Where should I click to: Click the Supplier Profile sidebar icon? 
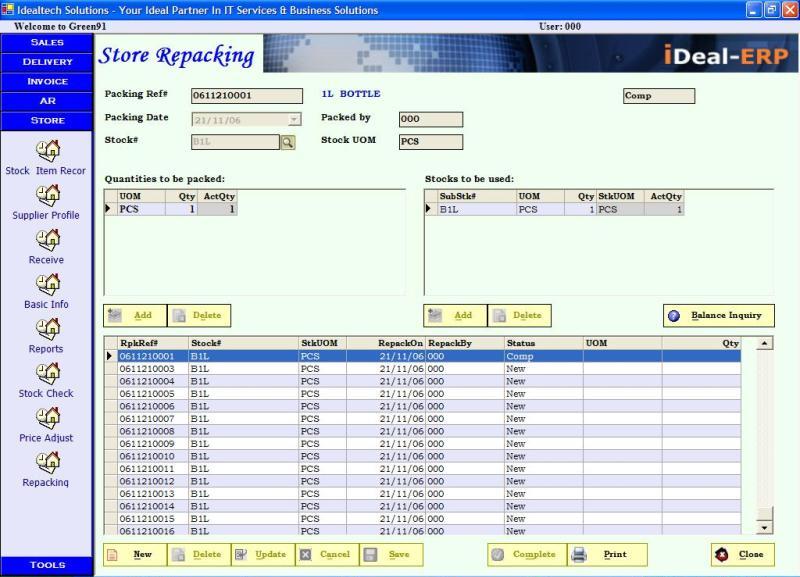click(x=46, y=196)
